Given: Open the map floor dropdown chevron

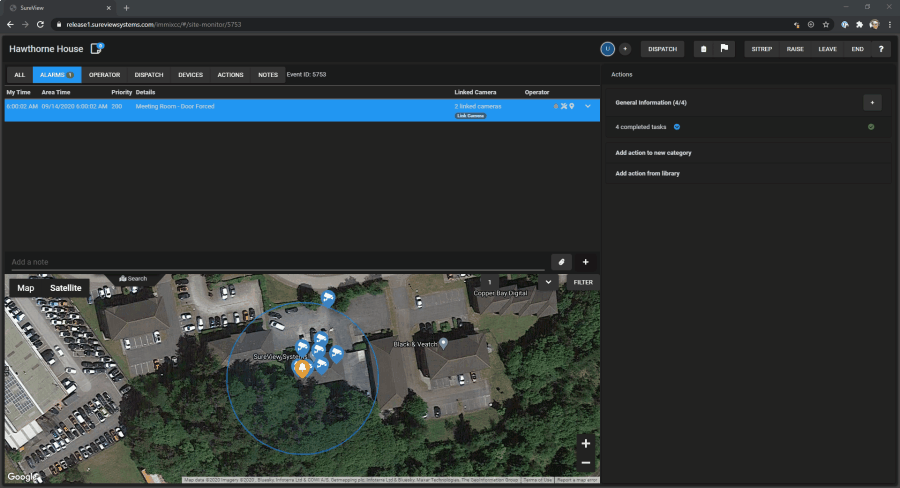Looking at the screenshot, I should point(548,282).
